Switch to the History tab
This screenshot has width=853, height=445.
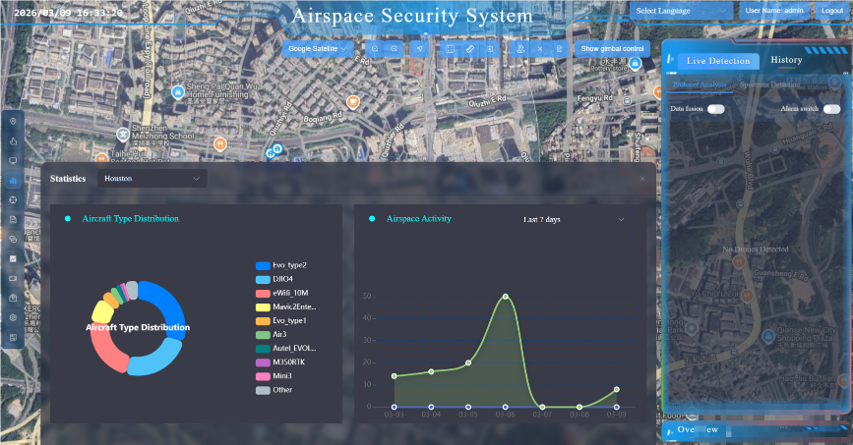[786, 60]
